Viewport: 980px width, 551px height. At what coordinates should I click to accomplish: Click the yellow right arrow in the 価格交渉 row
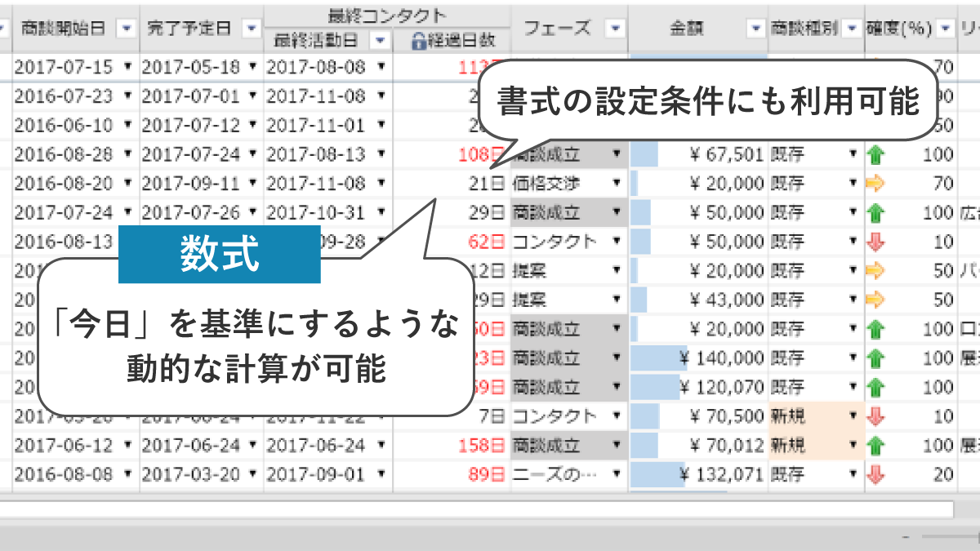pyautogui.click(x=875, y=184)
